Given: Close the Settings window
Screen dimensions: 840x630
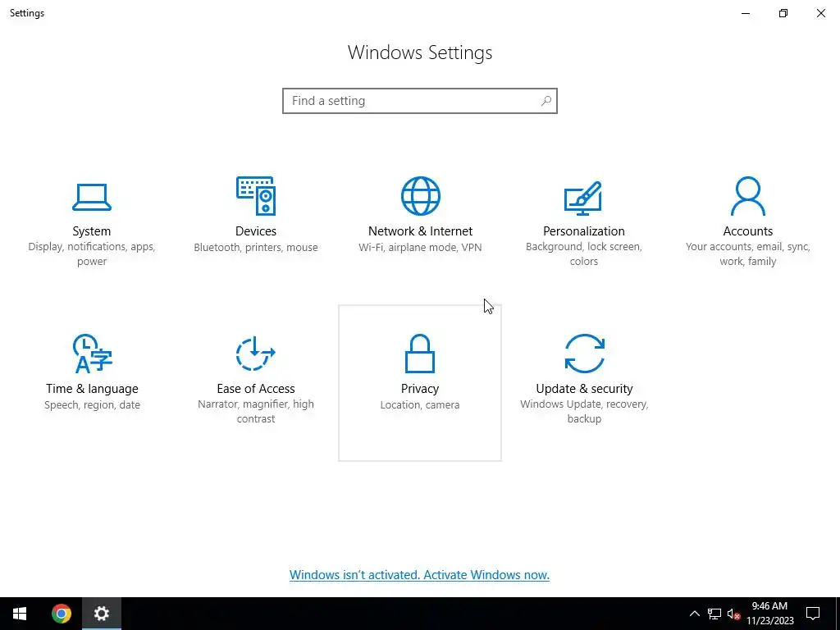Looking at the screenshot, I should click(820, 13).
